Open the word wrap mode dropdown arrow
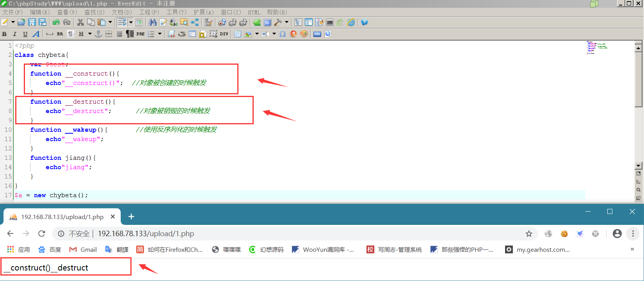This screenshot has height=281, width=644. pos(131,22)
